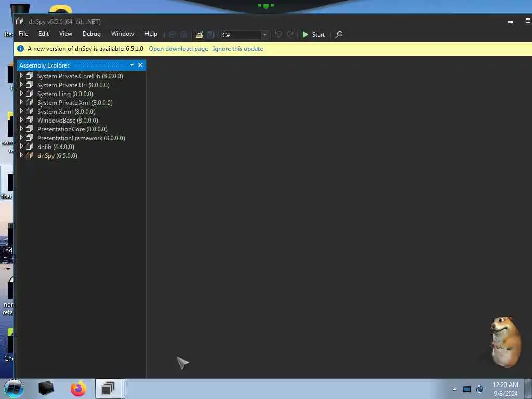
Task: Minimize the dnSpy window
Action: [x=510, y=22]
